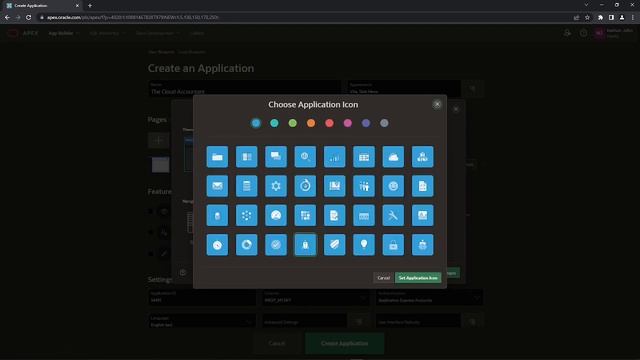
Task: Cancel the Choose Application Icon dialog
Action: click(383, 278)
